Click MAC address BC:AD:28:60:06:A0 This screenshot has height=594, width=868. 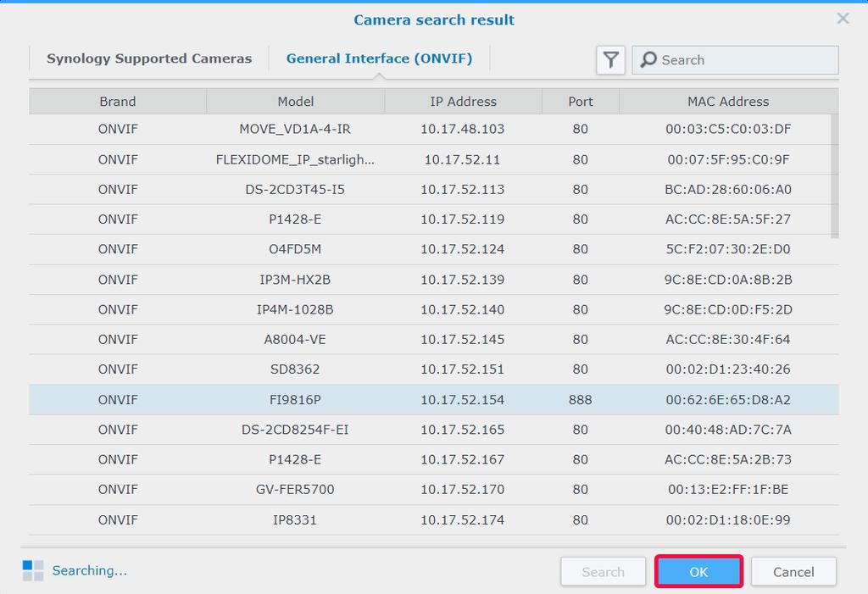728,190
